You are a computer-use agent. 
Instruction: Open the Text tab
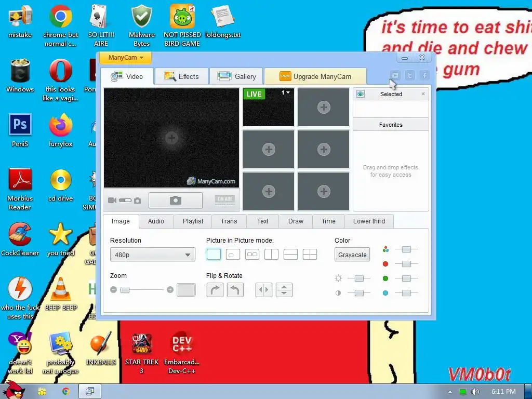tap(262, 221)
